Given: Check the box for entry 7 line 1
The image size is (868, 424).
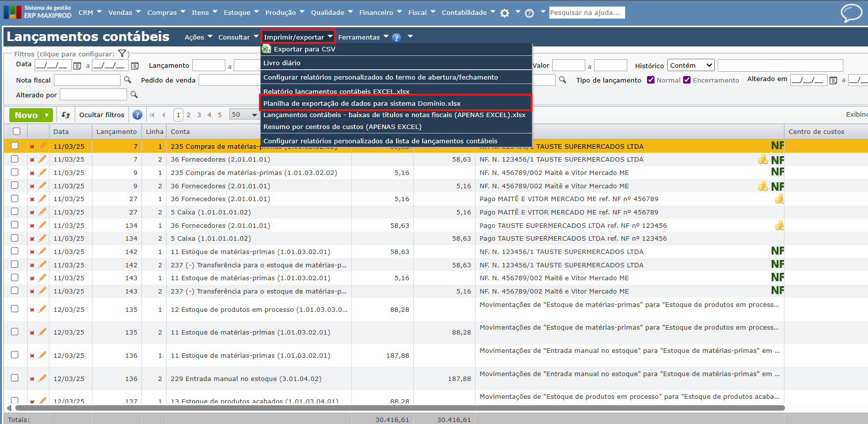Looking at the screenshot, I should pos(14,146).
